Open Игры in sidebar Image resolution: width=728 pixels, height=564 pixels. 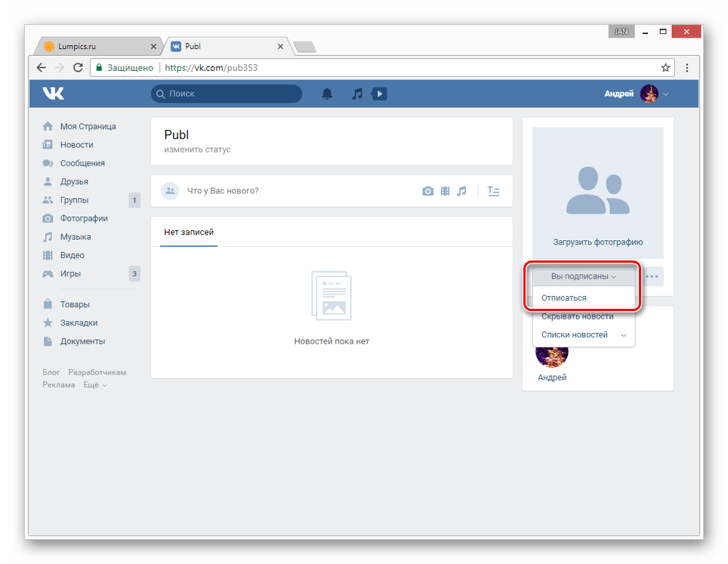[61, 273]
